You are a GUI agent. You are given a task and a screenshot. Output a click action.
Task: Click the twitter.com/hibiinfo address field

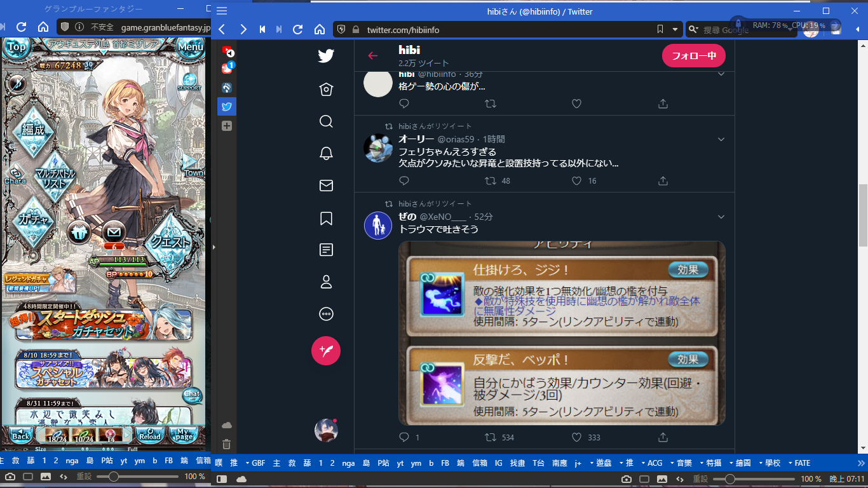coord(508,30)
